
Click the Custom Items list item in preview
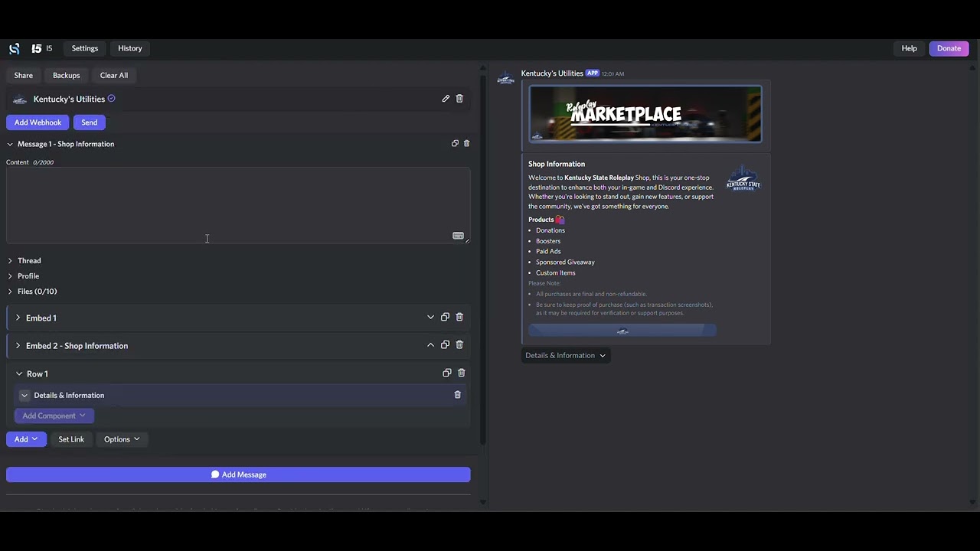click(556, 273)
